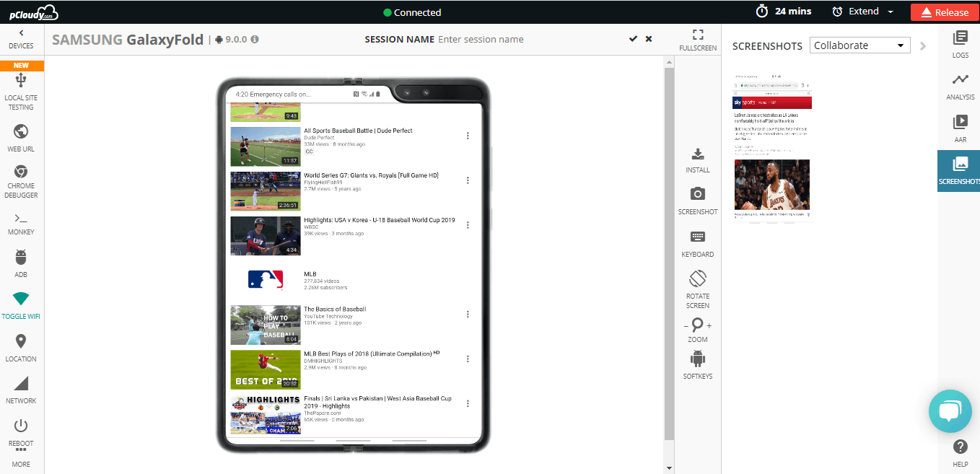Open The Basics of Baseball title
Screen dimensions: 980x474
335,309
